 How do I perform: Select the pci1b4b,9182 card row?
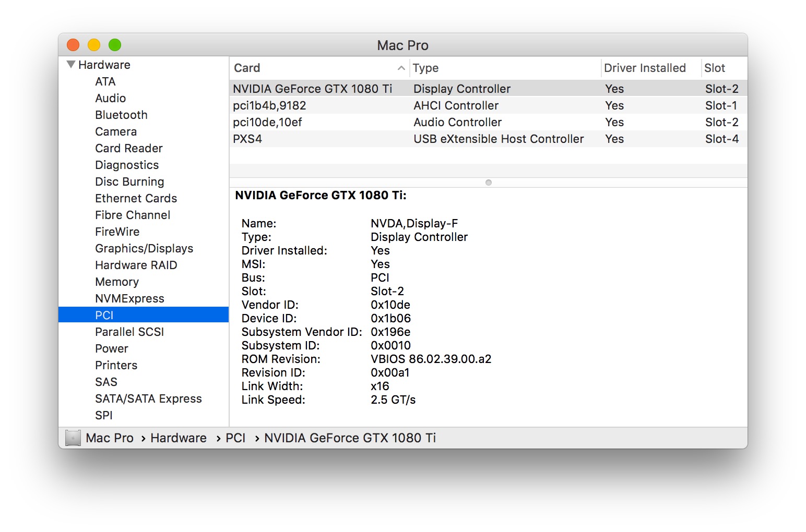pyautogui.click(x=488, y=105)
